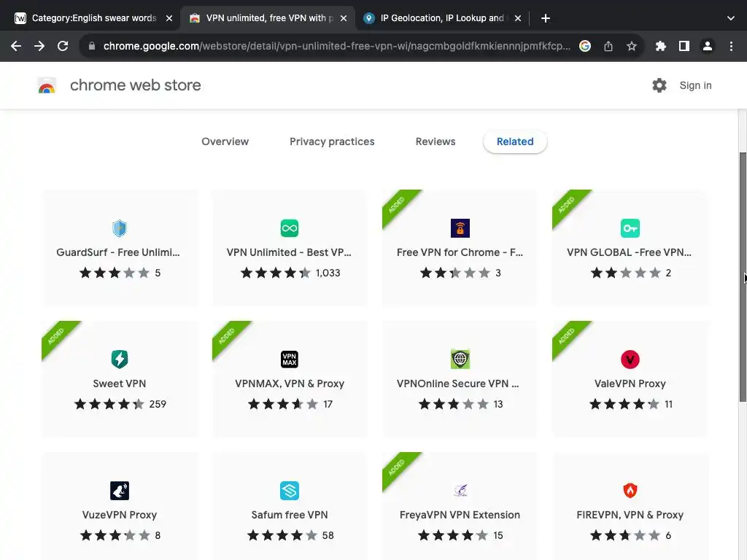This screenshot has height=560, width=747.
Task: Close the Category:English swear words tab
Action: point(169,18)
